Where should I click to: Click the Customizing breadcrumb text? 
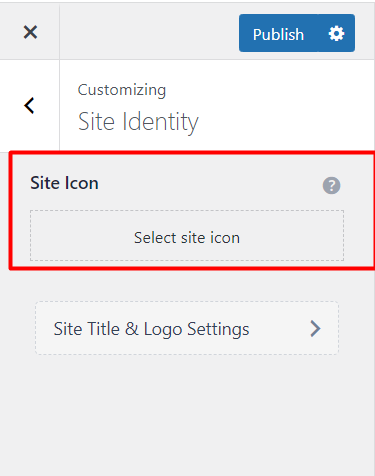pos(122,90)
